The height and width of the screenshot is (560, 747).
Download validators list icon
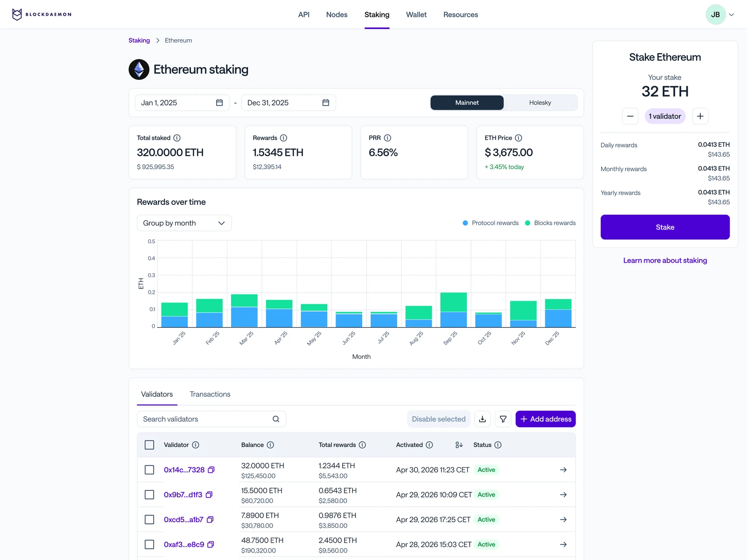click(482, 419)
